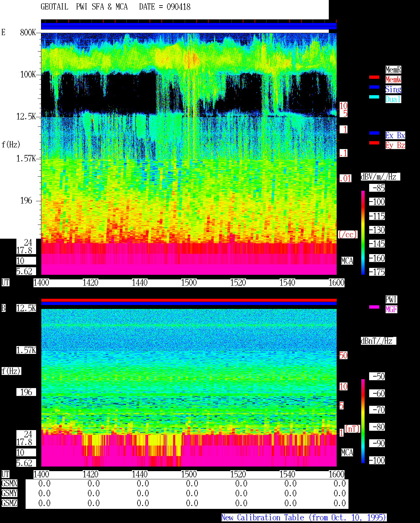Click the -85 color scale value
420x523 pixels.
point(377,188)
